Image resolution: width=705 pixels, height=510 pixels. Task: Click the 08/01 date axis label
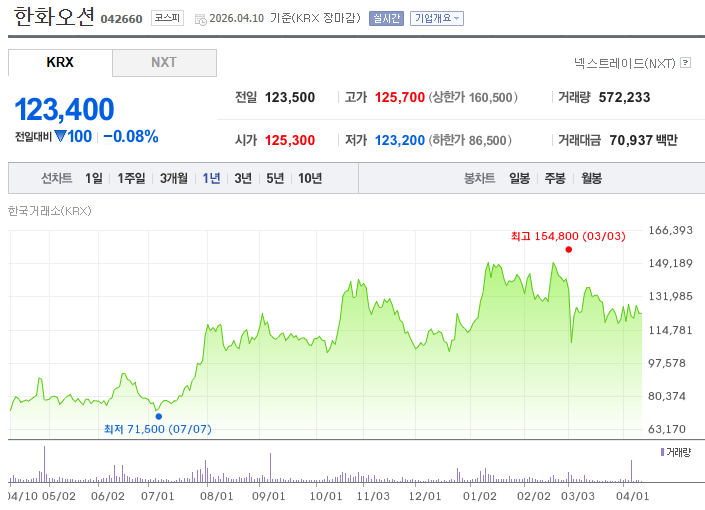point(216,497)
